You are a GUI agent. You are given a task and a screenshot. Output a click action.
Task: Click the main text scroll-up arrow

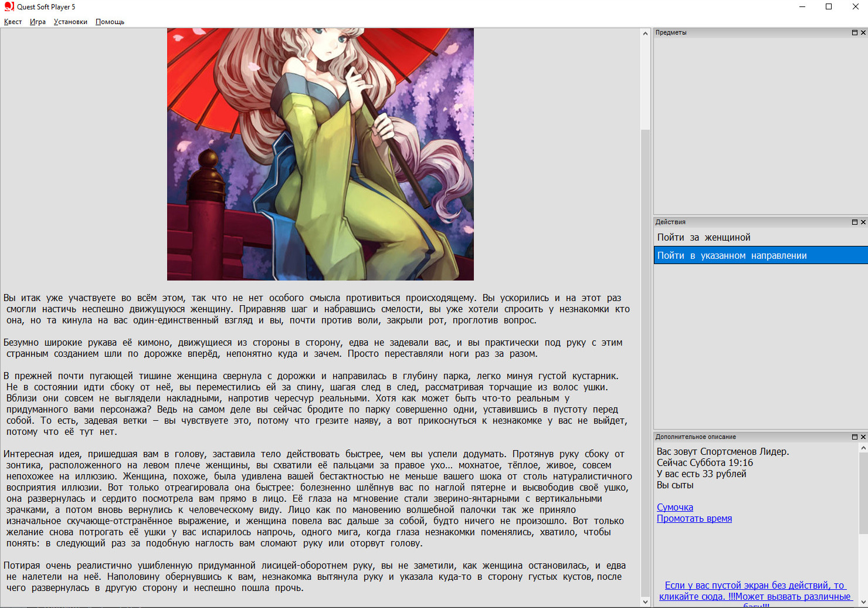(646, 33)
